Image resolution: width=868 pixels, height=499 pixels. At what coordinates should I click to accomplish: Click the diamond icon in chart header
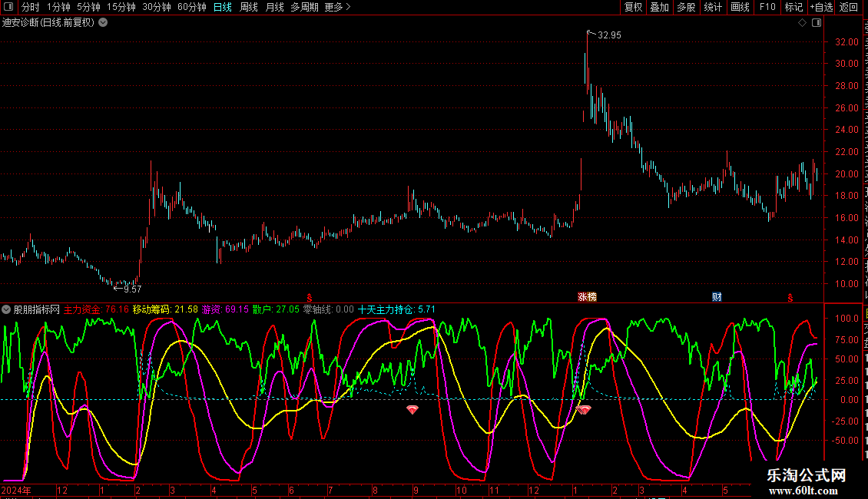pyautogui.click(x=802, y=23)
